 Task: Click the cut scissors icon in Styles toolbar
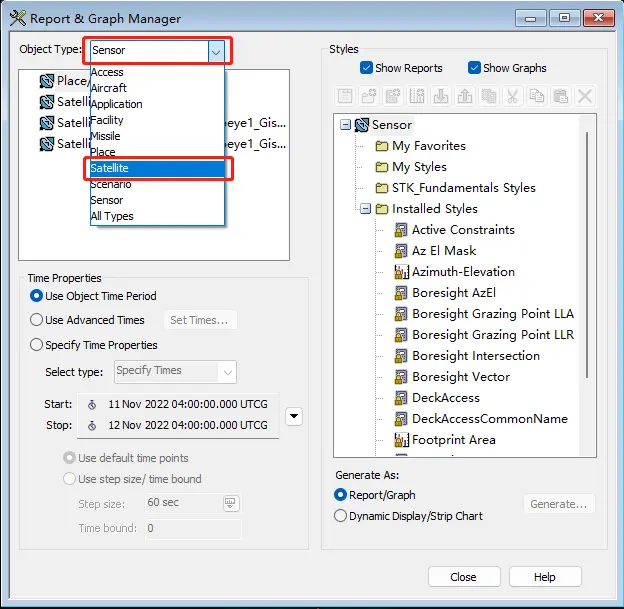point(513,97)
